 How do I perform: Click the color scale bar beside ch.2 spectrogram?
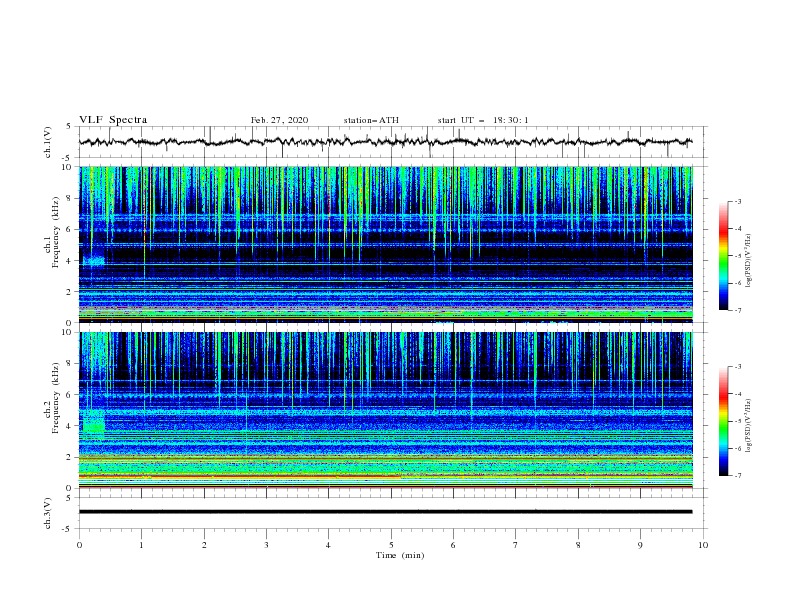pyautogui.click(x=724, y=421)
